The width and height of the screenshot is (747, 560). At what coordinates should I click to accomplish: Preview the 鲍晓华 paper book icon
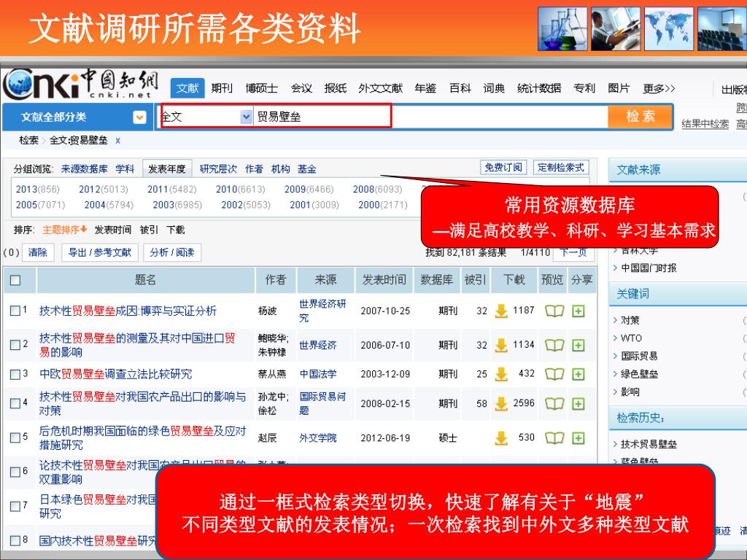[554, 345]
